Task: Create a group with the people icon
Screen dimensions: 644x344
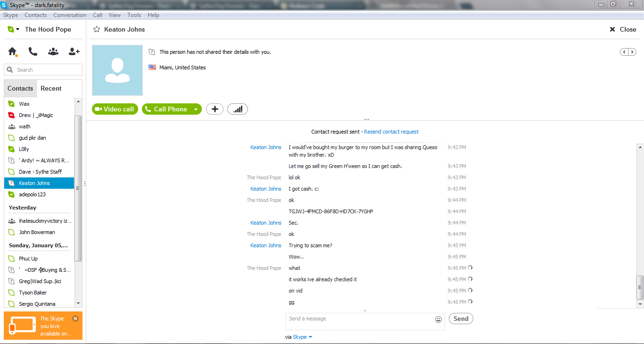Action: [x=53, y=51]
